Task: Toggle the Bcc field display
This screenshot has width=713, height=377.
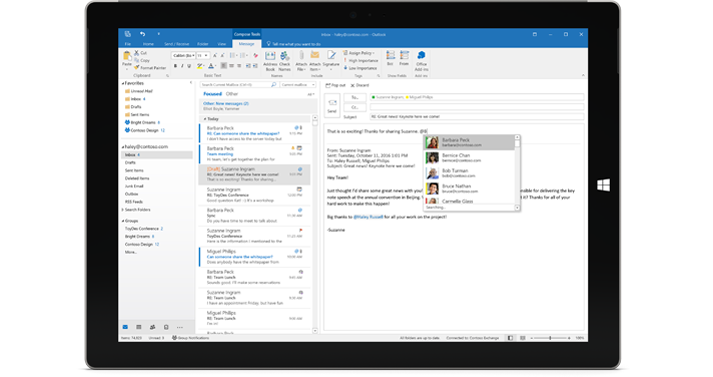Action: pyautogui.click(x=390, y=58)
